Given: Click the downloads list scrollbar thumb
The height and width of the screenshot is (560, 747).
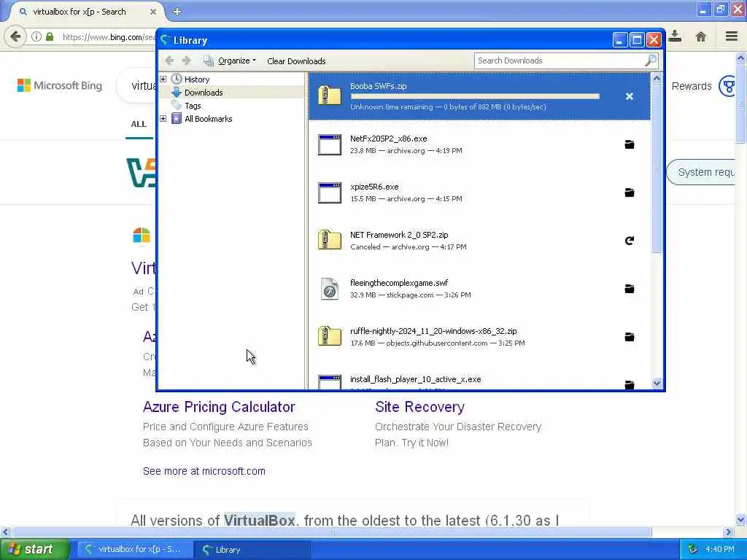Looking at the screenshot, I should pos(657,168).
